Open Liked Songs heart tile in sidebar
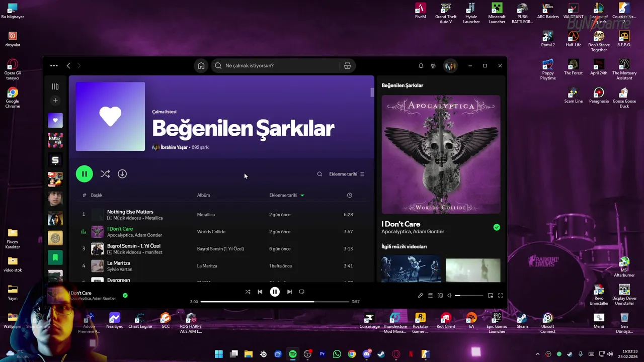 point(55,120)
